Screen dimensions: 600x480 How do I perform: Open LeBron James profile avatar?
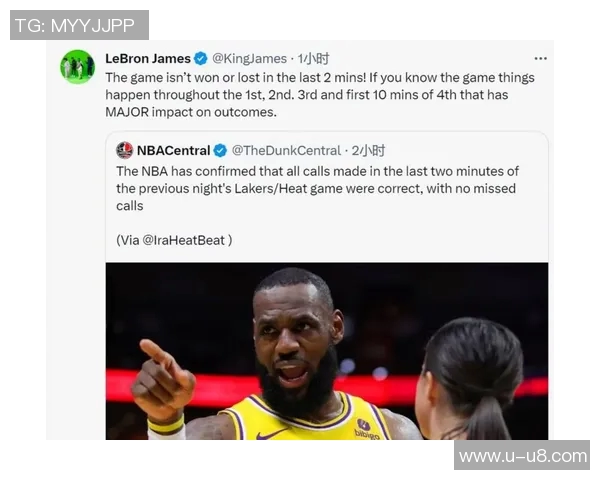click(x=77, y=66)
